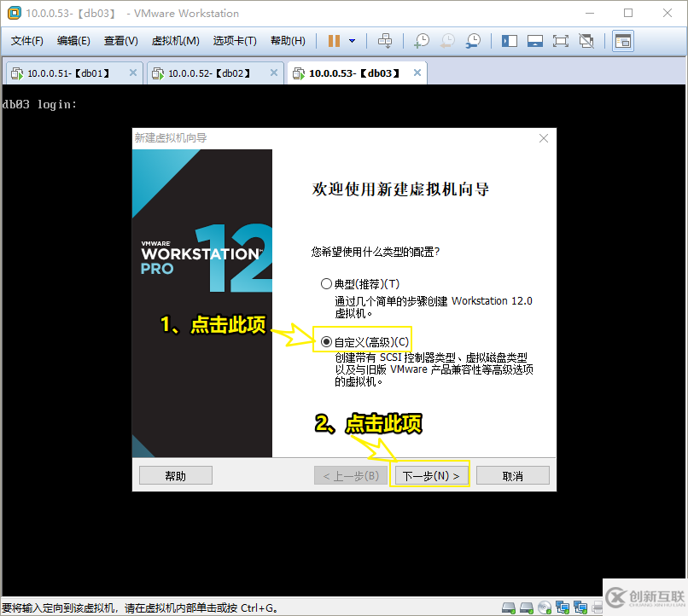Image resolution: width=688 pixels, height=616 pixels.
Task: Click the 取消 button
Action: coord(513,475)
